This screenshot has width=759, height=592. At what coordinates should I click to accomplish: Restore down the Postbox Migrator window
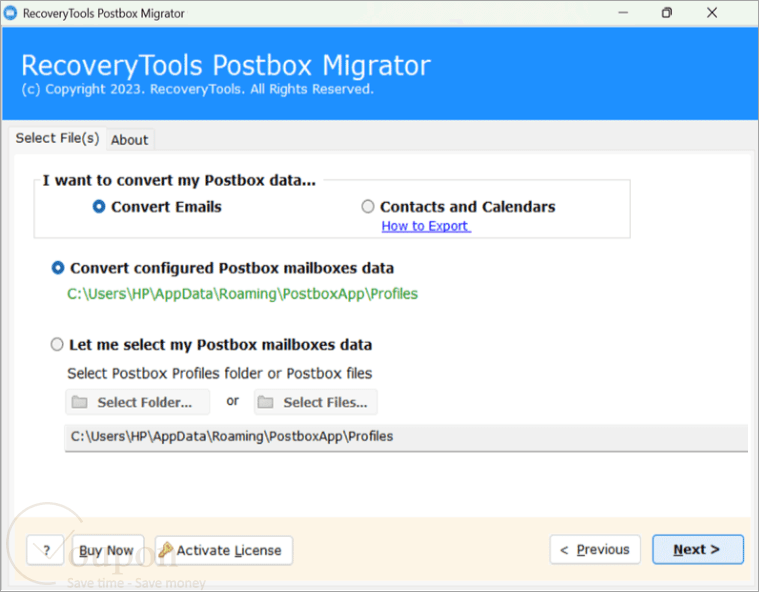(x=667, y=13)
